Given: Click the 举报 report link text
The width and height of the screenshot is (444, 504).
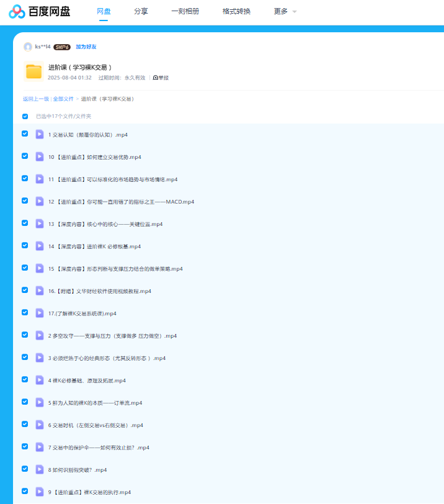Looking at the screenshot, I should click(164, 78).
